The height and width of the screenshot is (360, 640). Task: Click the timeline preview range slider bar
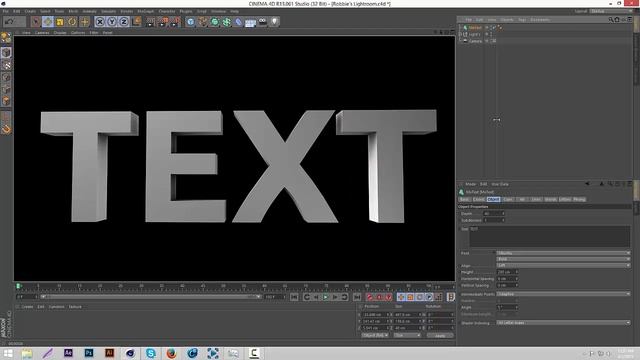[x=151, y=297]
